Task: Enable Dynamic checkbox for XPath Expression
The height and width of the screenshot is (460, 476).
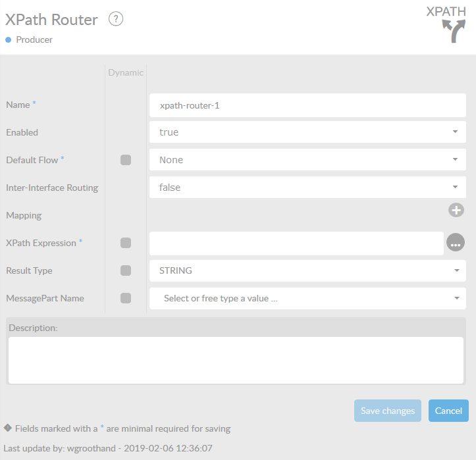Action: click(126, 243)
